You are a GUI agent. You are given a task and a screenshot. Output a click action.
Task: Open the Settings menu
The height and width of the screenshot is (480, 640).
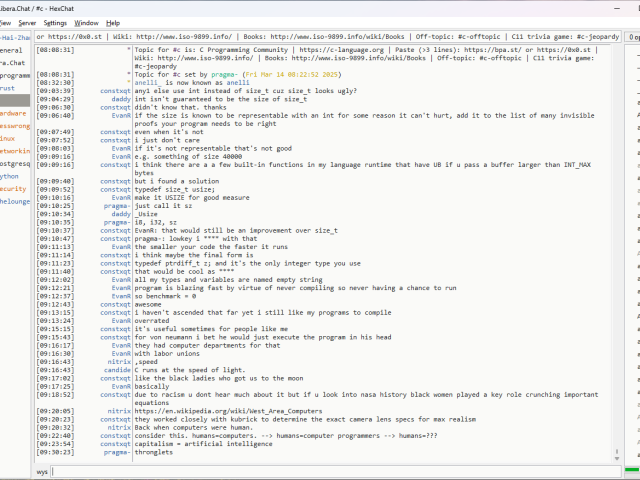click(55, 22)
